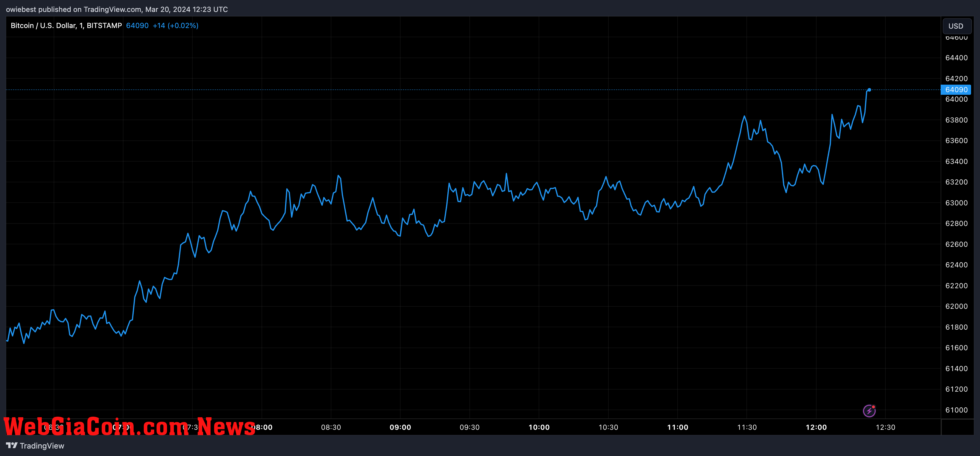Click the published-on TradingView.com caption text
Viewport: 980px width, 456px height.
point(117,9)
